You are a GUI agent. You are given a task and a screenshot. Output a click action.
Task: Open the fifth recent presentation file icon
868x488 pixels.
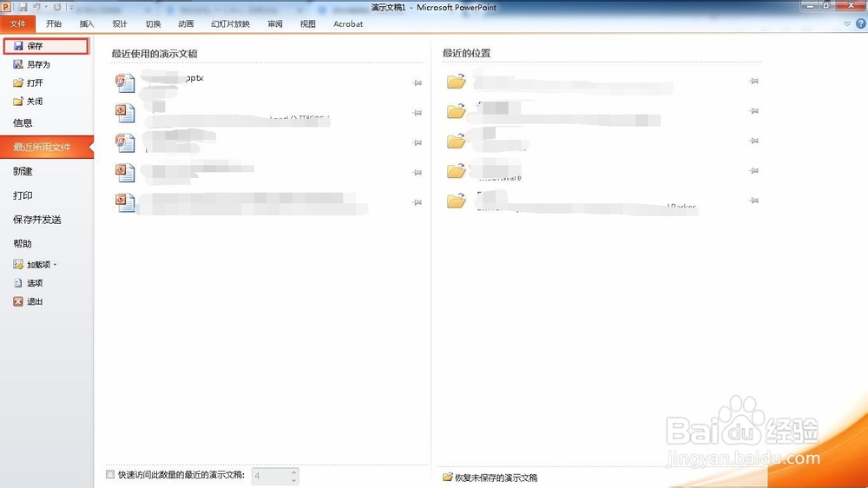click(124, 202)
